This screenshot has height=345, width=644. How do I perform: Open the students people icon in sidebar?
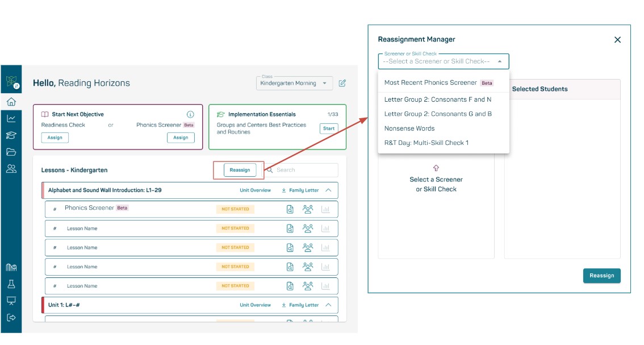[x=11, y=169]
